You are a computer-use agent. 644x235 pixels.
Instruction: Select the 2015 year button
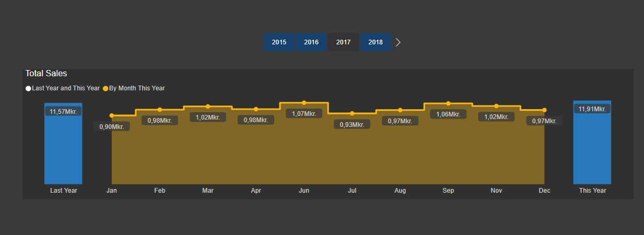click(x=279, y=42)
